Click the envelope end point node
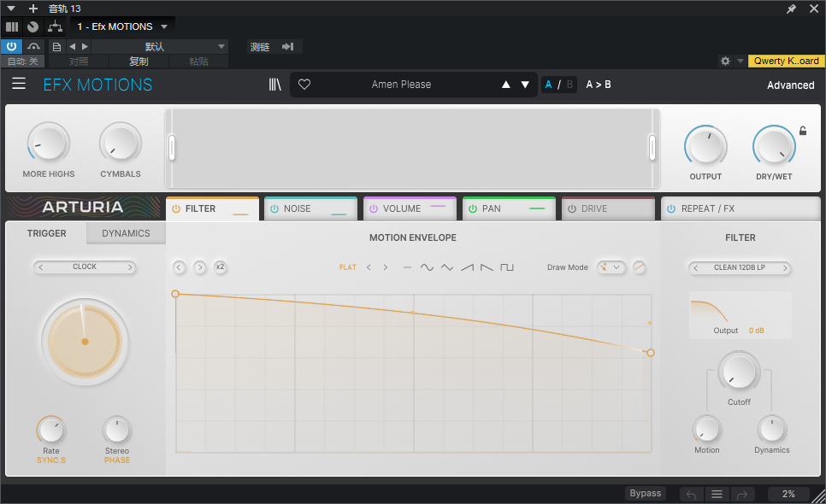 click(651, 353)
